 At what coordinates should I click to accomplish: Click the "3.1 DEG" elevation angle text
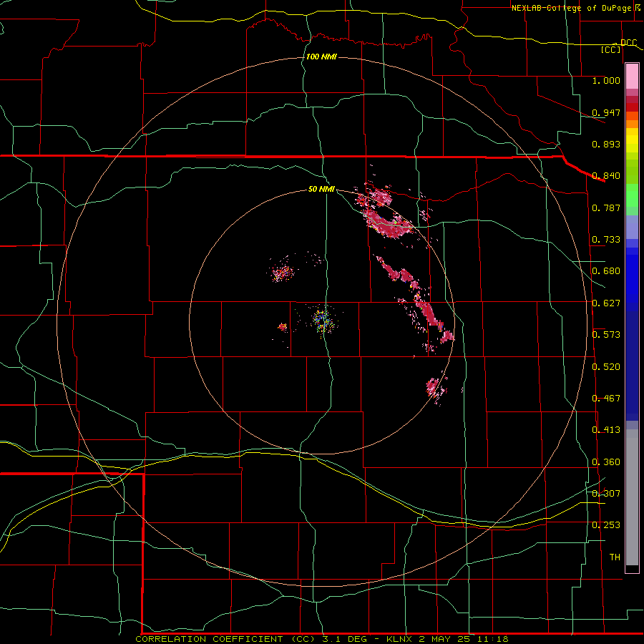point(343,639)
